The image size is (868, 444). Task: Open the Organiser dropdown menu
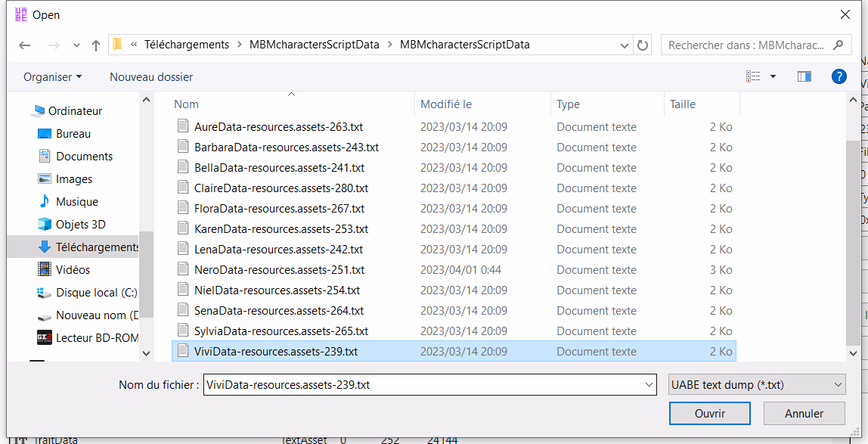(52, 77)
